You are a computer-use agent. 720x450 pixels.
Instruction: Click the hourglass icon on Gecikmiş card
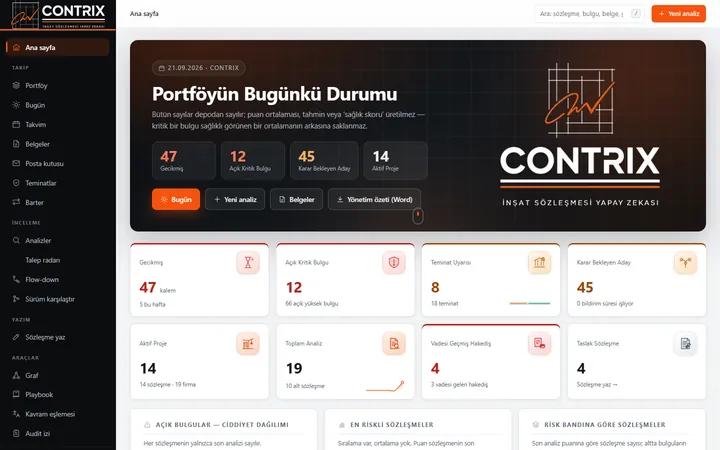[x=248, y=263]
